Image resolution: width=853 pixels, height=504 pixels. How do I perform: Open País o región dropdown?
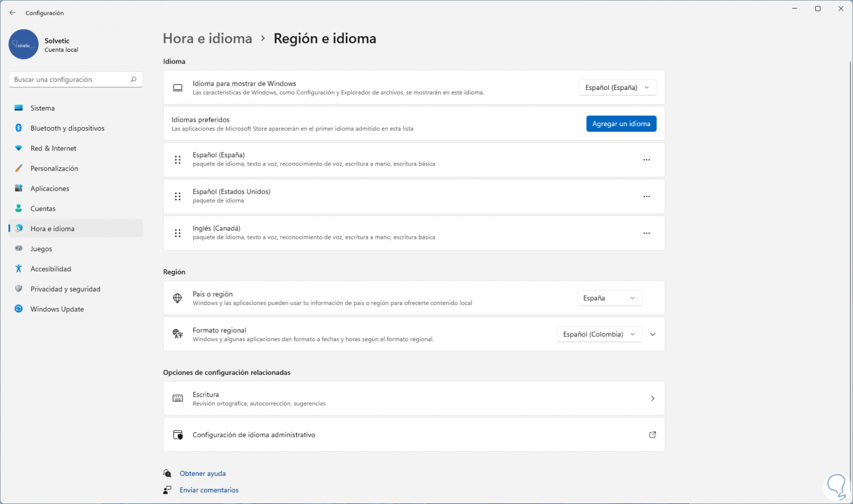point(609,298)
